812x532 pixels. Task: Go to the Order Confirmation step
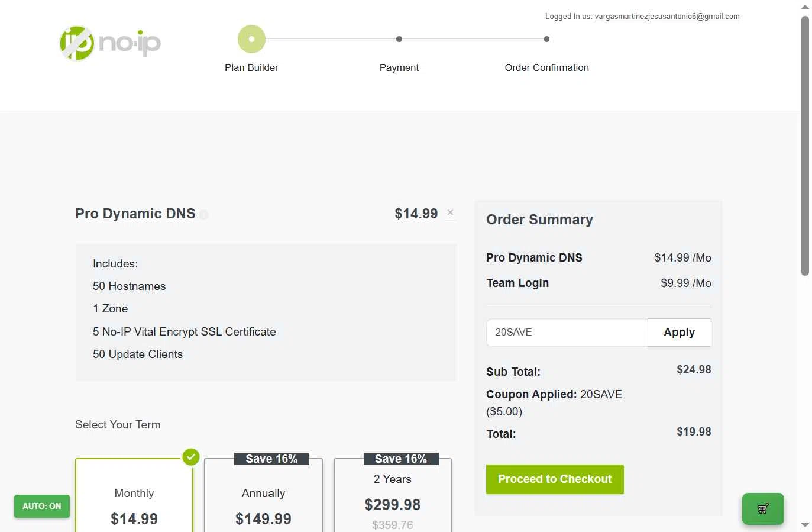[547, 67]
